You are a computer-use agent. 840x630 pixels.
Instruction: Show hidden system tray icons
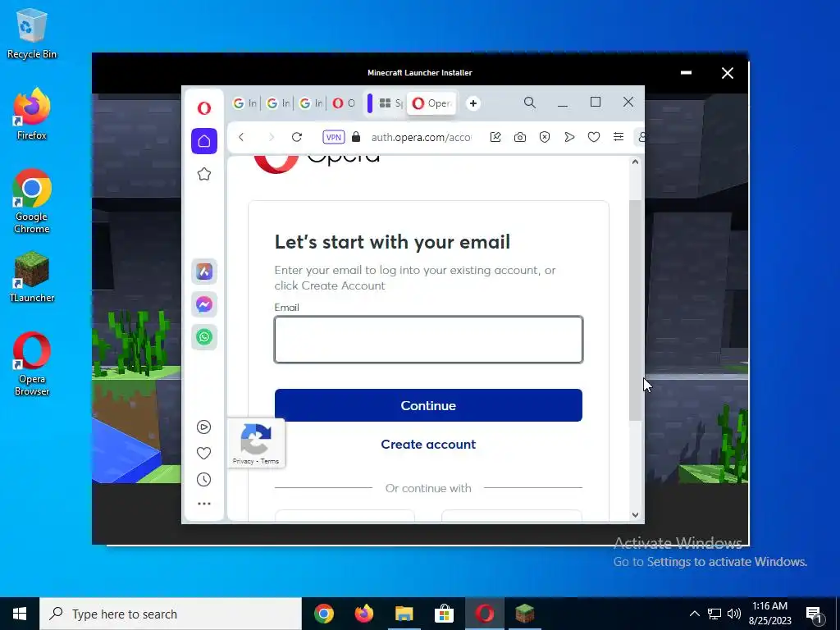coord(694,614)
